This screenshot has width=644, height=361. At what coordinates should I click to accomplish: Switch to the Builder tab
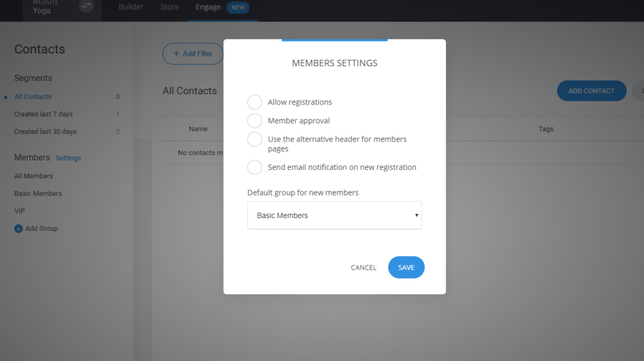click(x=131, y=8)
